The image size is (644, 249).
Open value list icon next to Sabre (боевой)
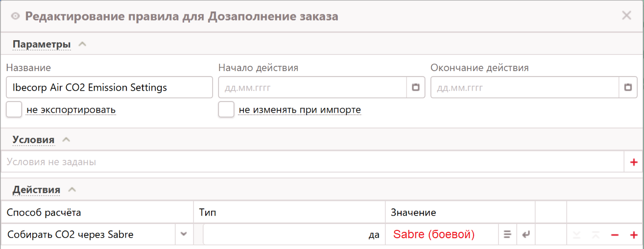tap(507, 235)
